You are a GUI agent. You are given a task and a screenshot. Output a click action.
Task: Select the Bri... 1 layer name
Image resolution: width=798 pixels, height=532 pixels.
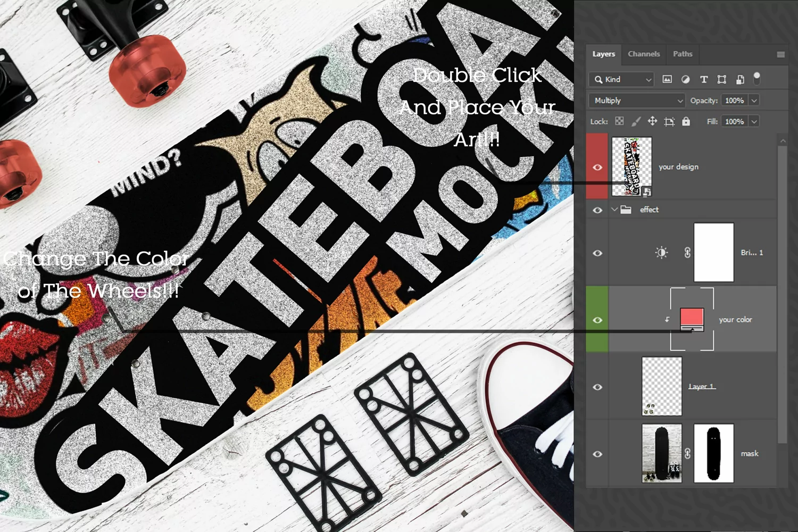pos(752,253)
